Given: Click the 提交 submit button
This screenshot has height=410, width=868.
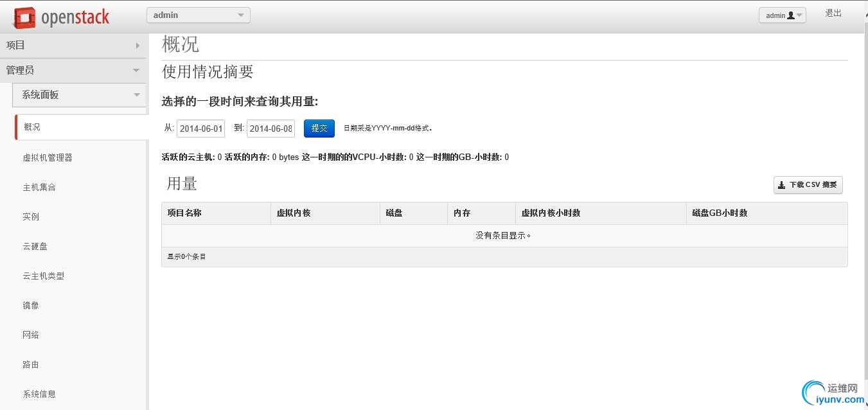Looking at the screenshot, I should coord(319,129).
